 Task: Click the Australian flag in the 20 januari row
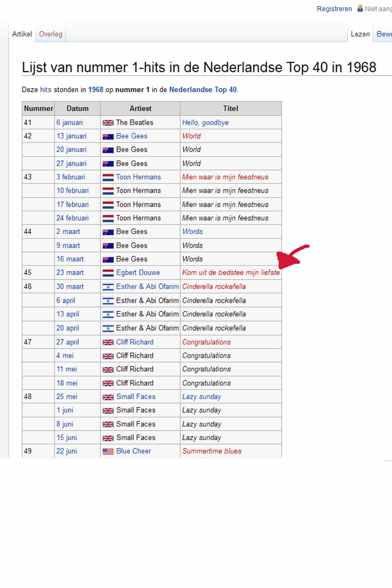tap(108, 150)
